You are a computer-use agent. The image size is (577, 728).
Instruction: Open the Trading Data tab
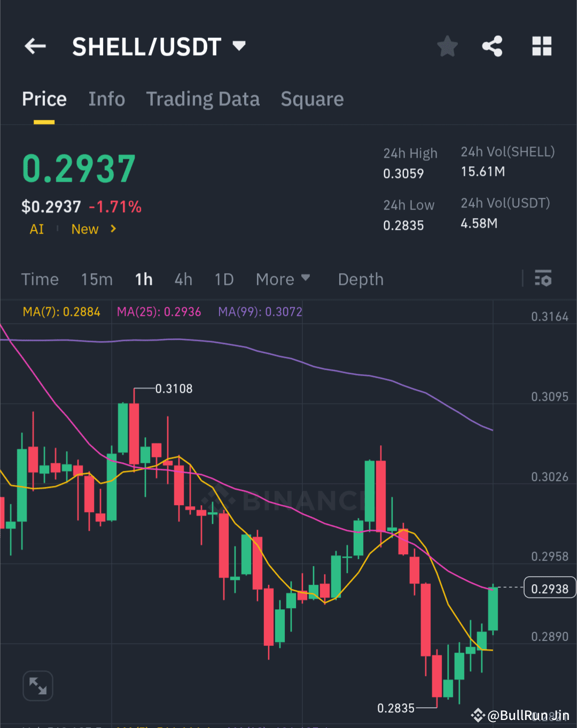[x=203, y=99]
